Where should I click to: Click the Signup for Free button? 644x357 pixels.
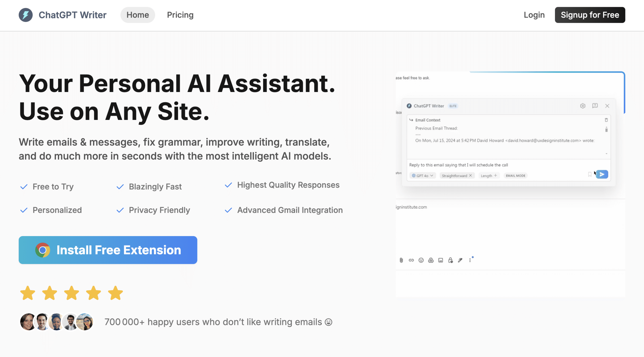point(590,15)
